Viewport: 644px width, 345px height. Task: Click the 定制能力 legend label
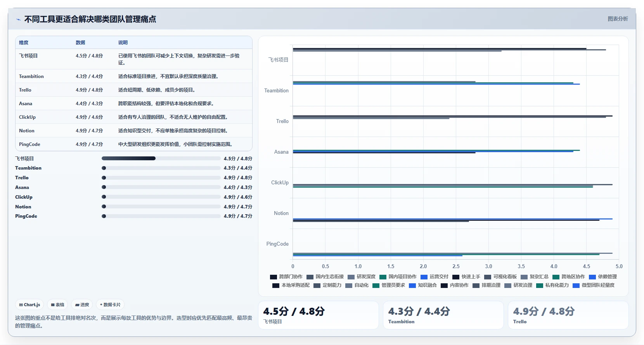click(x=332, y=285)
